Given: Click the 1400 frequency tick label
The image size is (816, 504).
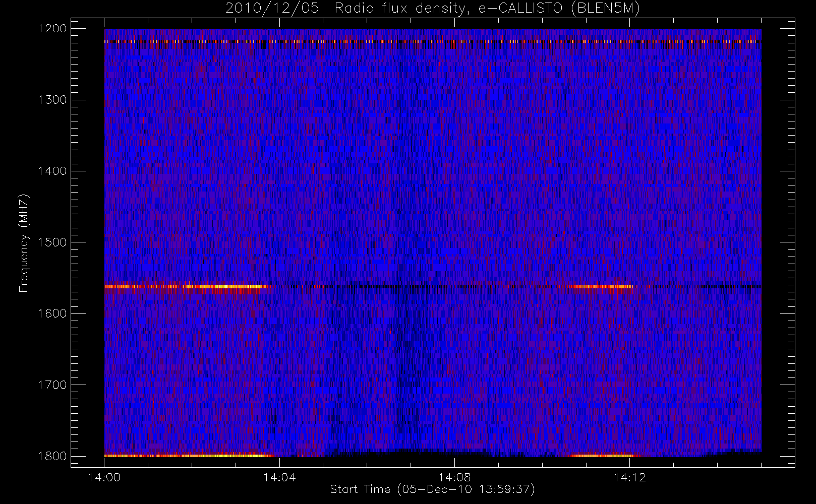Looking at the screenshot, I should (52, 171).
